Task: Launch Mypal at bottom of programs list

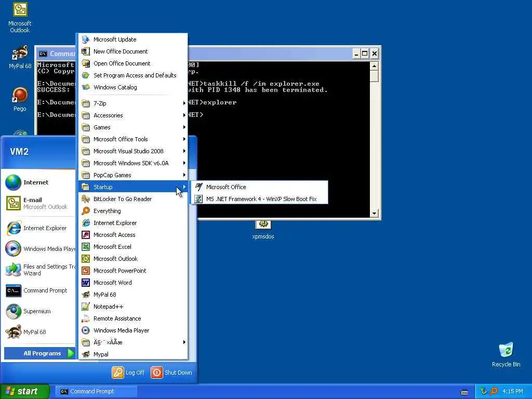Action: pos(133,354)
